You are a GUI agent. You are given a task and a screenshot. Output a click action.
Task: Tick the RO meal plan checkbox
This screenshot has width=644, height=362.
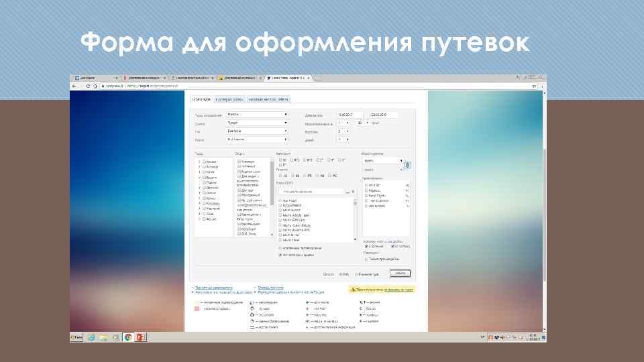click(x=330, y=176)
